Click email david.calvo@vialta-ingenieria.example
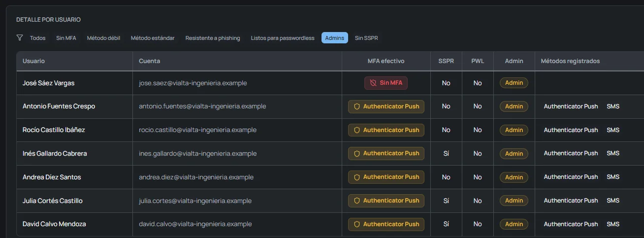Screen dimensions: 644x238 (195, 224)
